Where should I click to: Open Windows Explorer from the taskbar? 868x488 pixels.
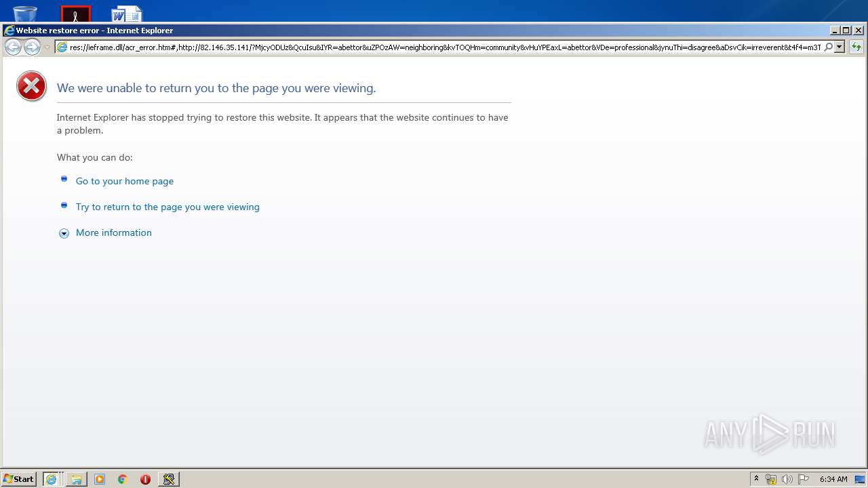[77, 479]
